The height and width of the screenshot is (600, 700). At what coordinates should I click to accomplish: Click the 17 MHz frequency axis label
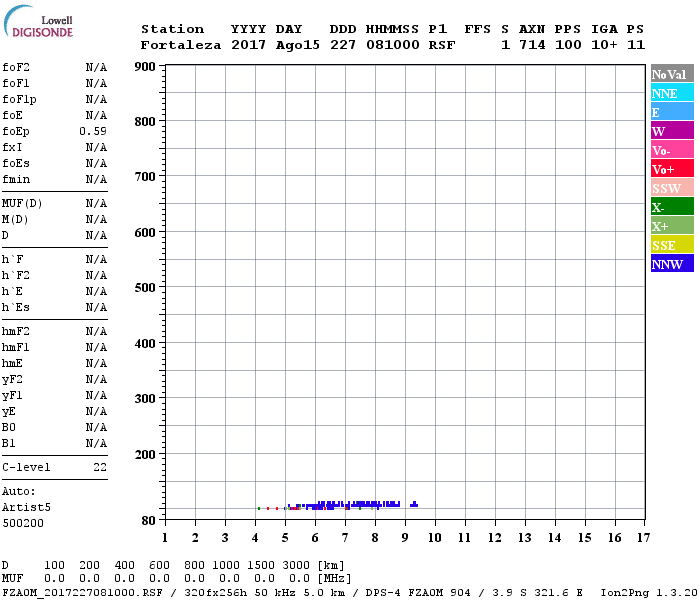click(x=643, y=538)
